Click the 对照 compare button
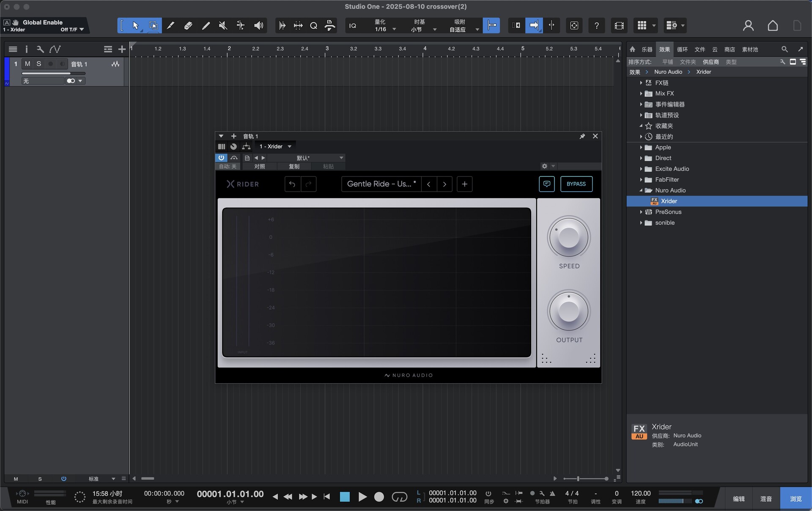The height and width of the screenshot is (511, 812). click(259, 167)
